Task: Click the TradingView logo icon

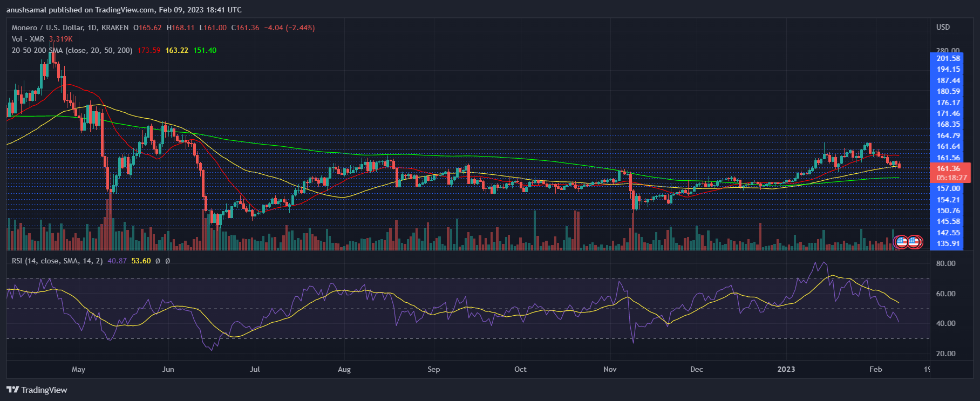Action: coord(12,390)
